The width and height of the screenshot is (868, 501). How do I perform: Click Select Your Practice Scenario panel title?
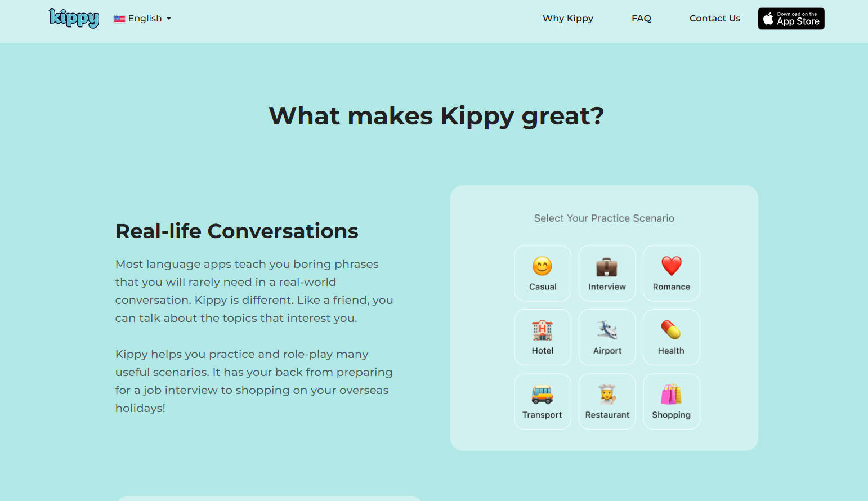pos(604,218)
